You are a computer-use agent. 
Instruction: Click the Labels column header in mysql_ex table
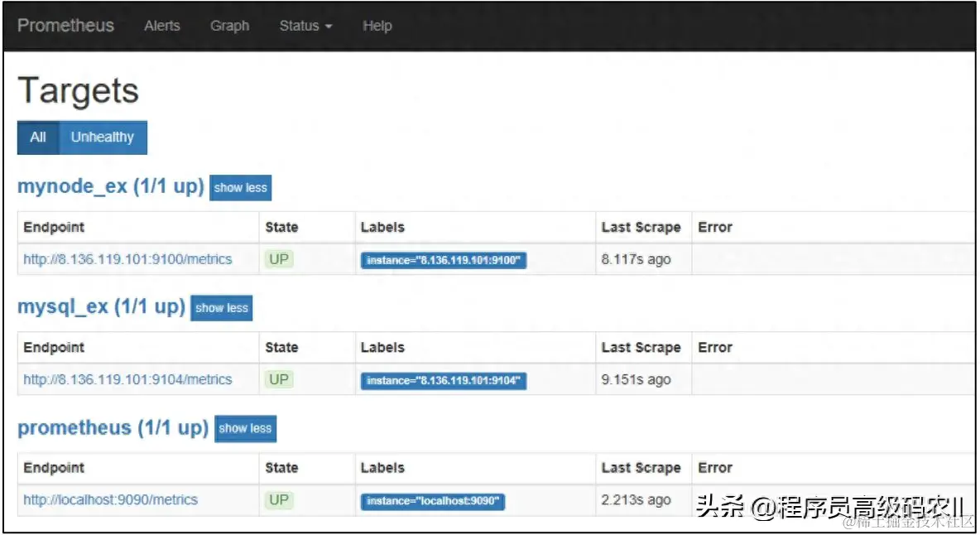[x=382, y=348]
